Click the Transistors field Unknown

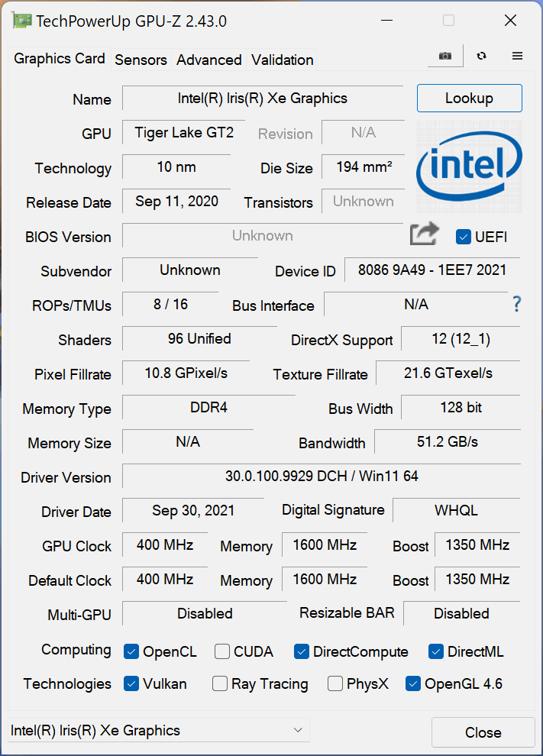pyautogui.click(x=363, y=201)
